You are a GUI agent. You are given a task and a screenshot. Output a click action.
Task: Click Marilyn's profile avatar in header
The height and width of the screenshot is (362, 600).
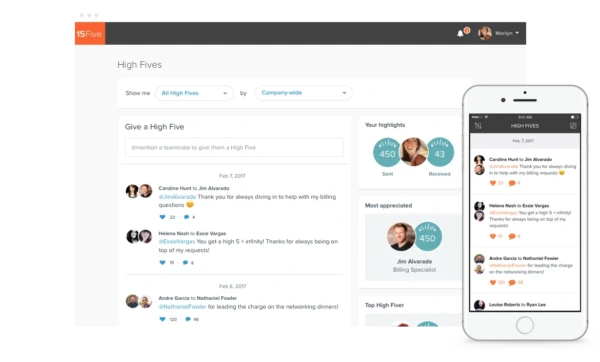point(485,33)
